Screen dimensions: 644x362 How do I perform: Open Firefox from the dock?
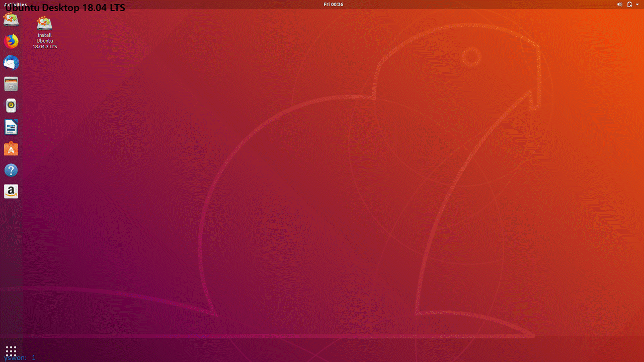click(11, 41)
